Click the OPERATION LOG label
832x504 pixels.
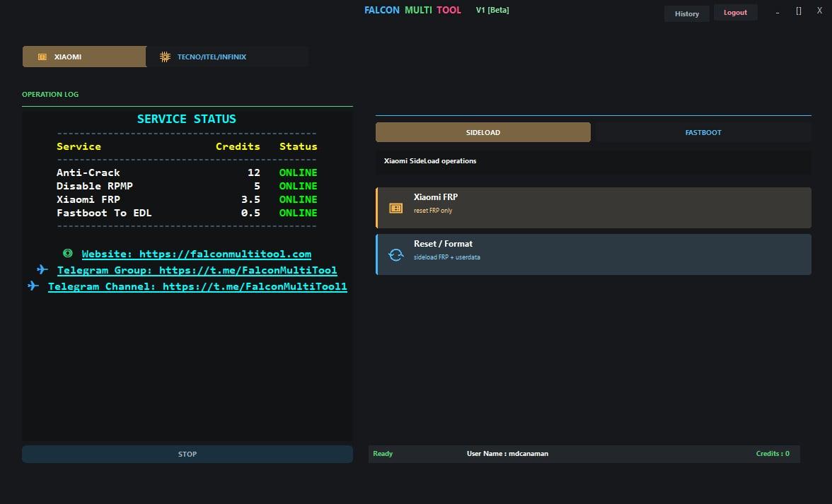pos(50,94)
